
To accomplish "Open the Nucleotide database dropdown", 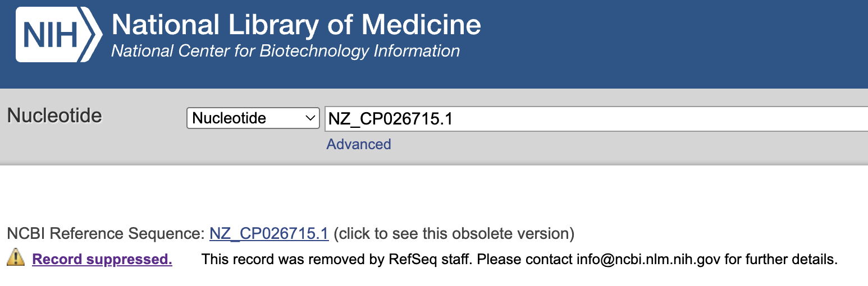I will (253, 118).
